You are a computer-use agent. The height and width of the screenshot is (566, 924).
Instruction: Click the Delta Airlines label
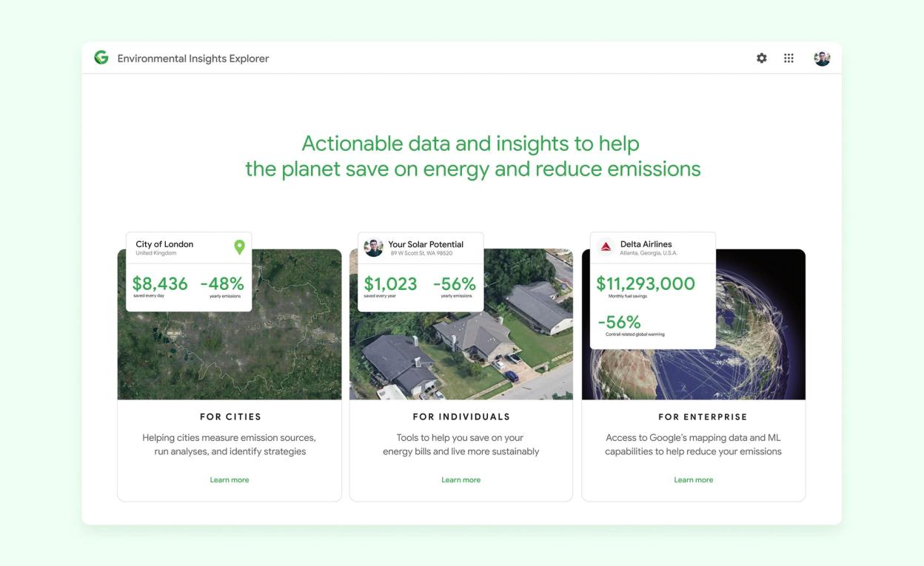click(x=646, y=244)
